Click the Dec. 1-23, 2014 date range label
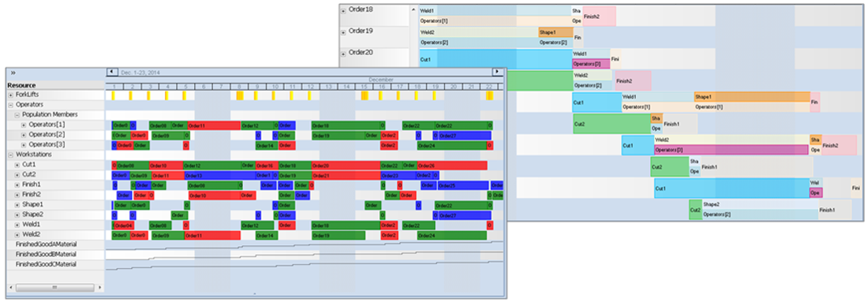Screen dimensions: 868x302 click(x=140, y=72)
